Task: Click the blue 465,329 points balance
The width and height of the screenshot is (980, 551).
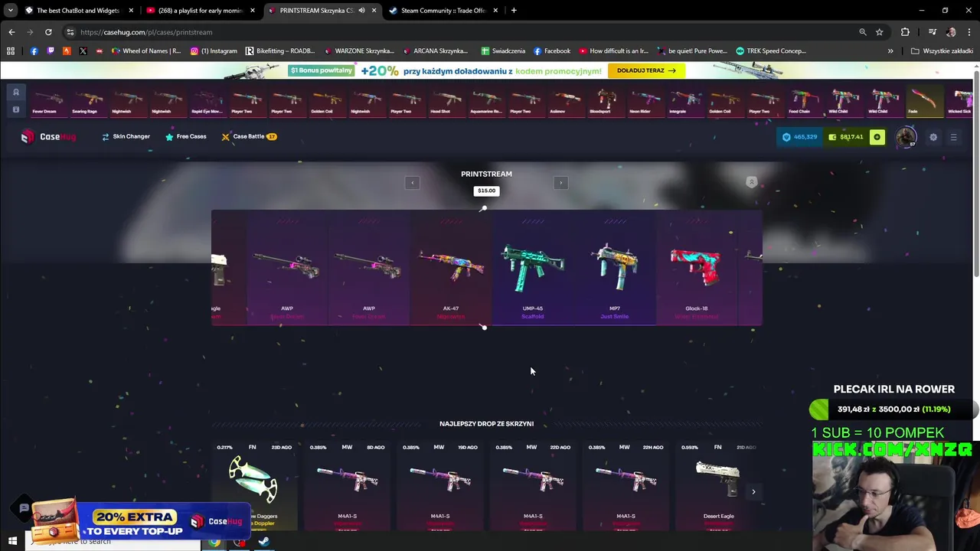Action: [x=799, y=137]
